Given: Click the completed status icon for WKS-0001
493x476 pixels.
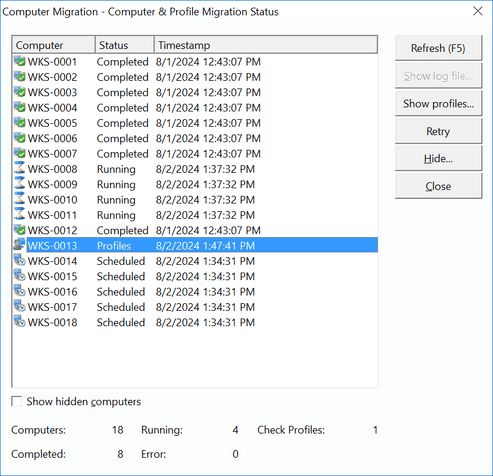Looking at the screenshot, I should 20,61.
